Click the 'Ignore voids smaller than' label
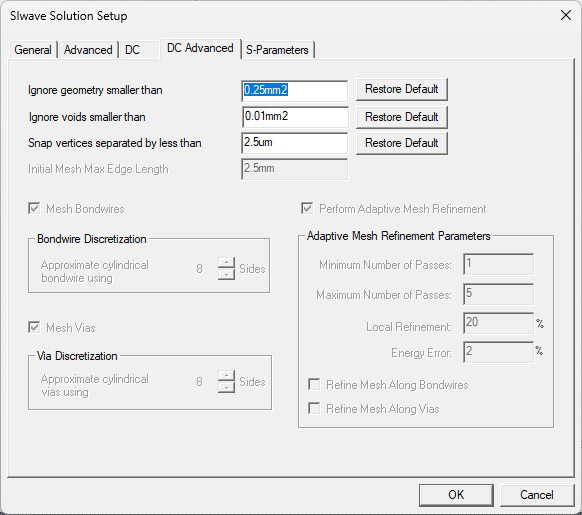This screenshot has width=582, height=515. coord(87,117)
